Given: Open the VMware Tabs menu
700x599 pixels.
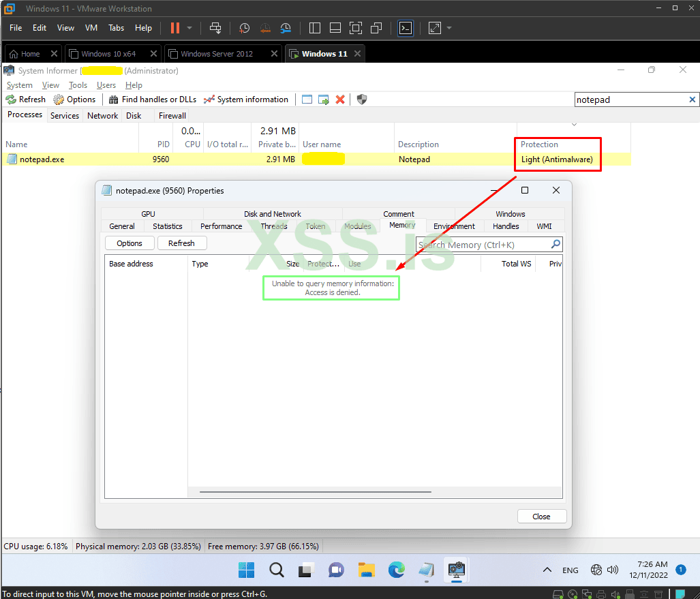Looking at the screenshot, I should pos(116,28).
